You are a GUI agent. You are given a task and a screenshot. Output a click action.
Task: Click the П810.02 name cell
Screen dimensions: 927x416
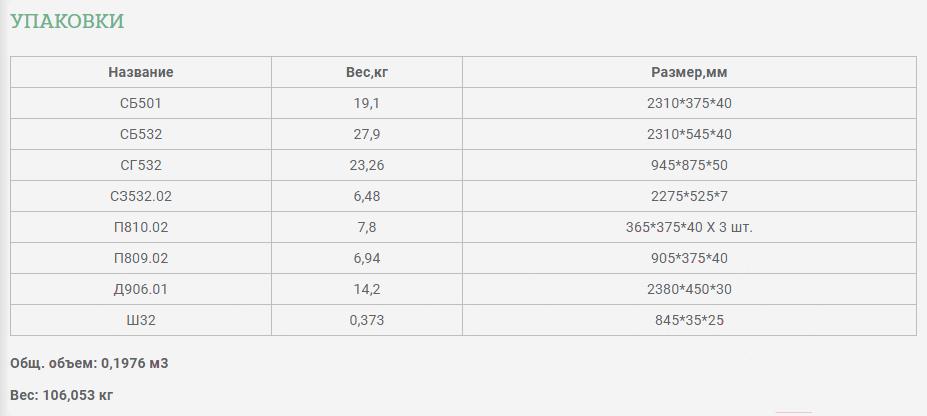pos(141,228)
